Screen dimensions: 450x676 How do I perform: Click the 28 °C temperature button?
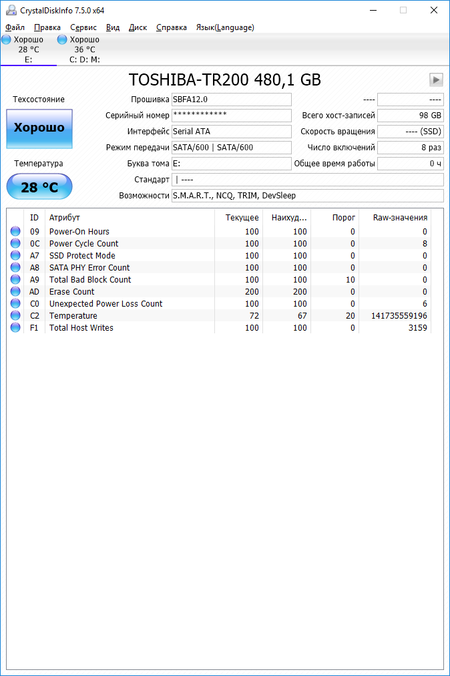pos(39,187)
